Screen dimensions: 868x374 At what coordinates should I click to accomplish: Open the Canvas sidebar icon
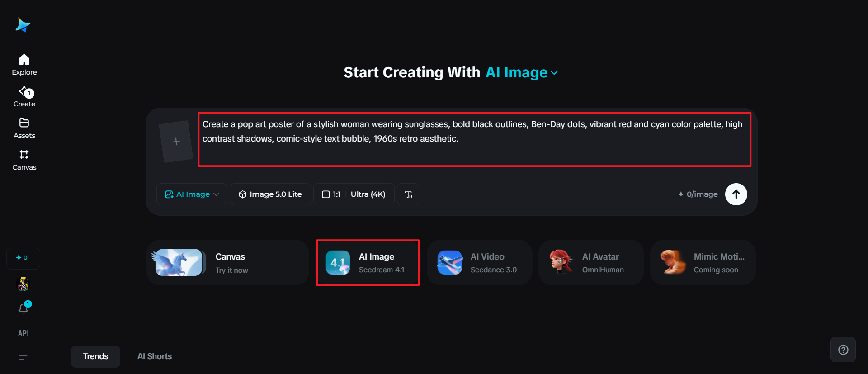click(x=24, y=155)
